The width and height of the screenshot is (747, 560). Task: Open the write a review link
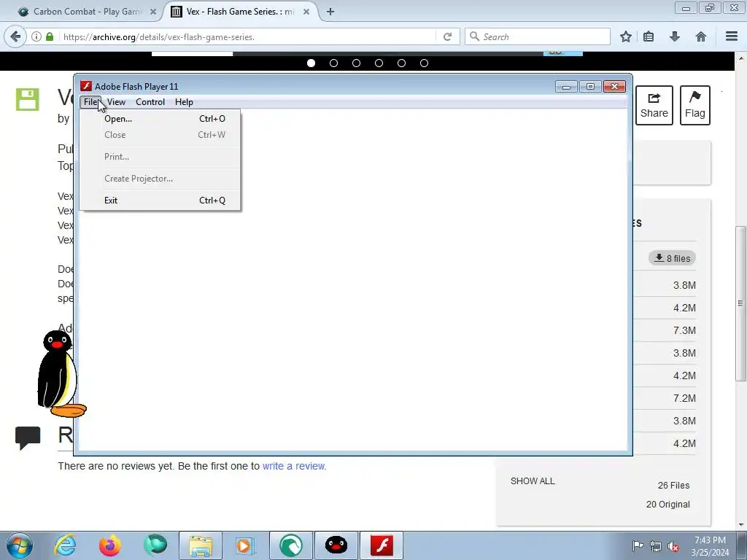coord(294,466)
